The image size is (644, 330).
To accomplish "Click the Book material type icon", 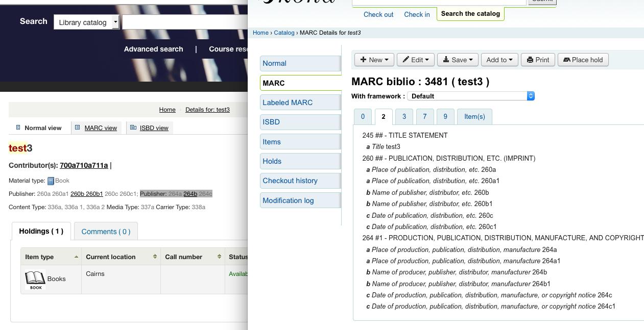I will (x=51, y=181).
